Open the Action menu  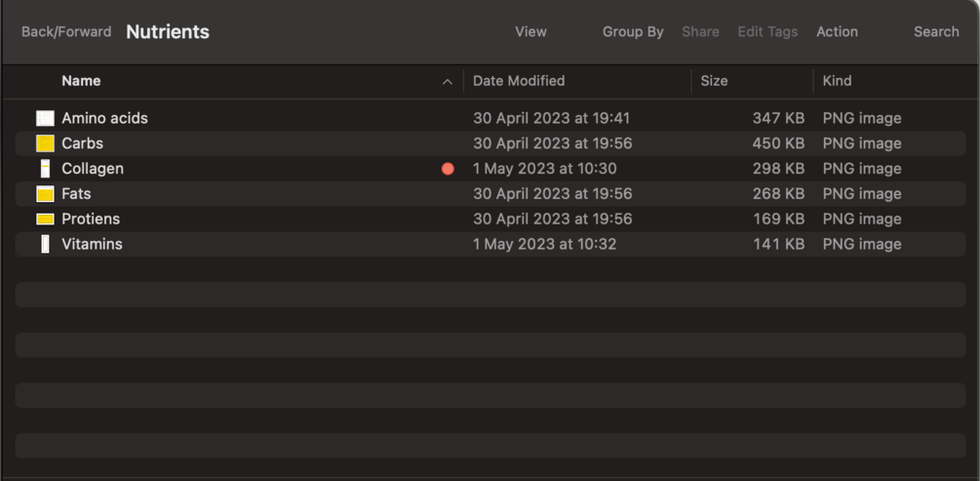[837, 32]
